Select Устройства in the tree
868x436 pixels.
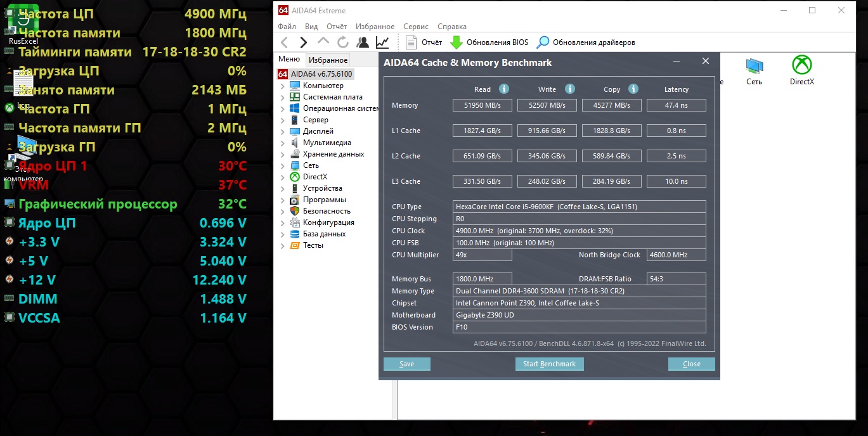pos(322,188)
